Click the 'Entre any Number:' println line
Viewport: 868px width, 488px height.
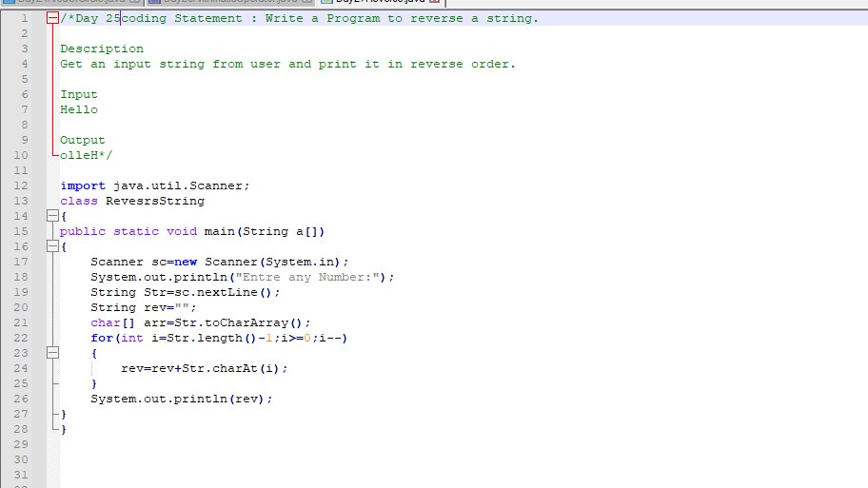point(243,277)
